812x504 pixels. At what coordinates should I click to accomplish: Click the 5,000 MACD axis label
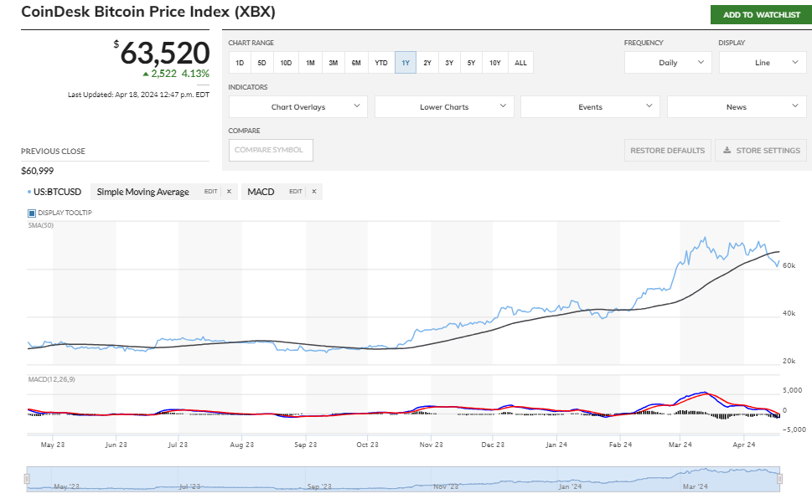(x=793, y=391)
